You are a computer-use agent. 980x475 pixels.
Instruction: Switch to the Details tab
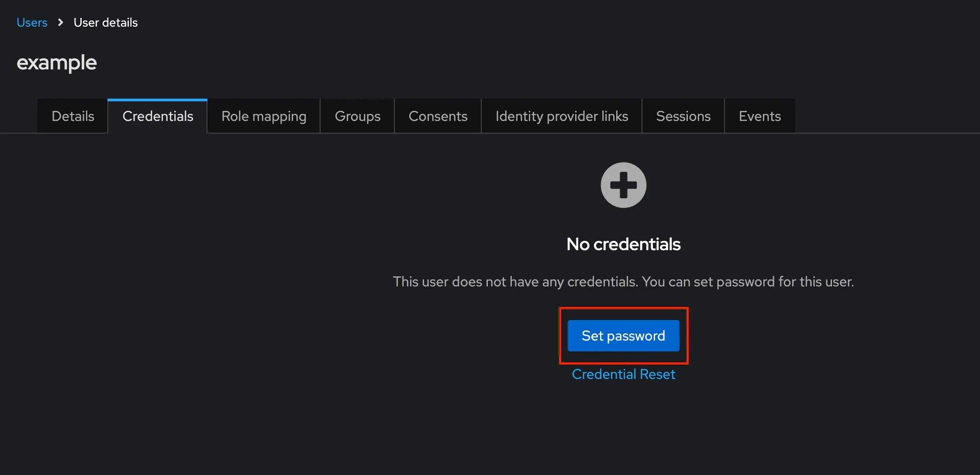click(72, 116)
